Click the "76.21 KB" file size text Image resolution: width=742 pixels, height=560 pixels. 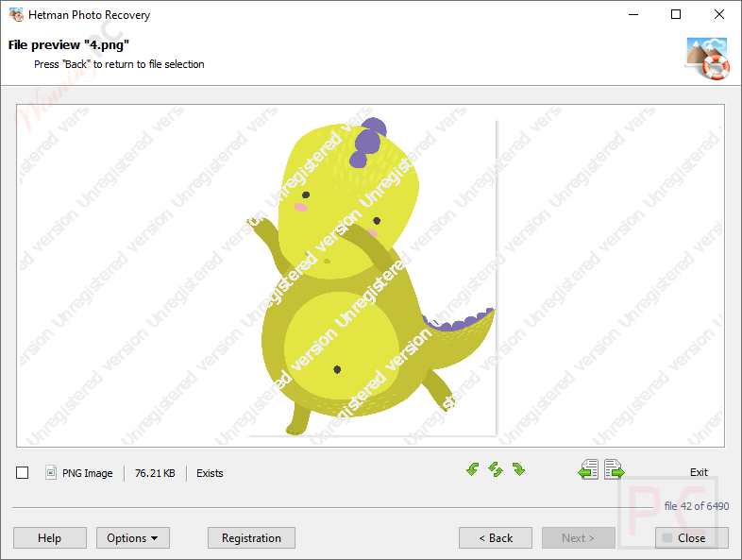tap(155, 473)
